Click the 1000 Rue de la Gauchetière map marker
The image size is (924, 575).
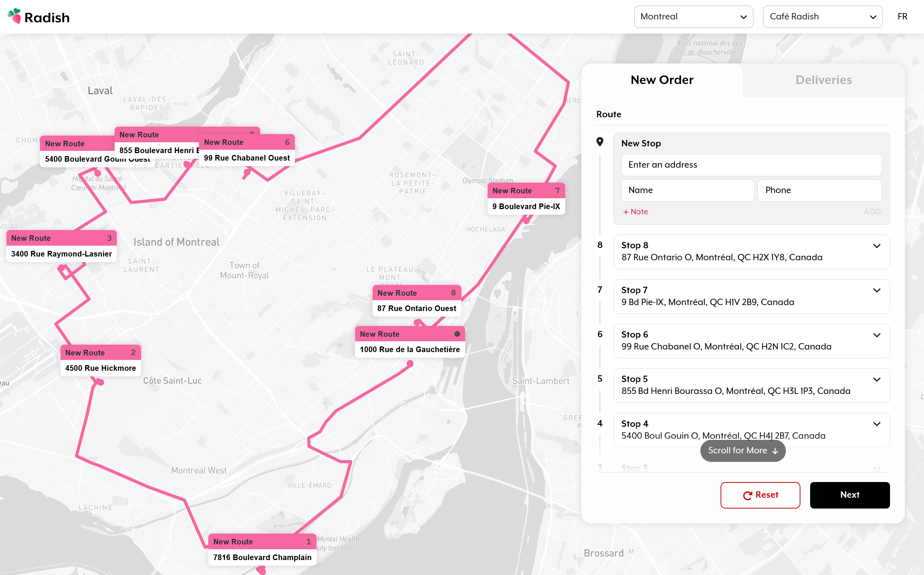coord(410,342)
